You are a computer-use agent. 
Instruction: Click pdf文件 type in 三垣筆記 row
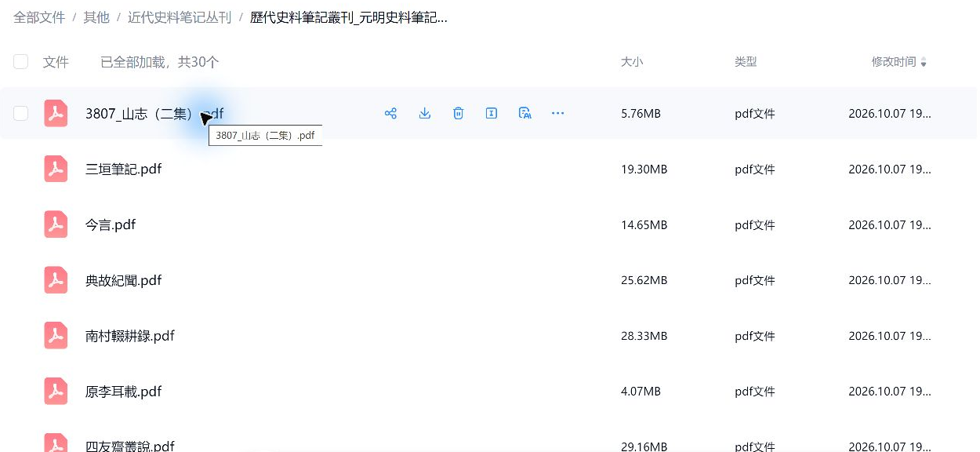click(755, 169)
